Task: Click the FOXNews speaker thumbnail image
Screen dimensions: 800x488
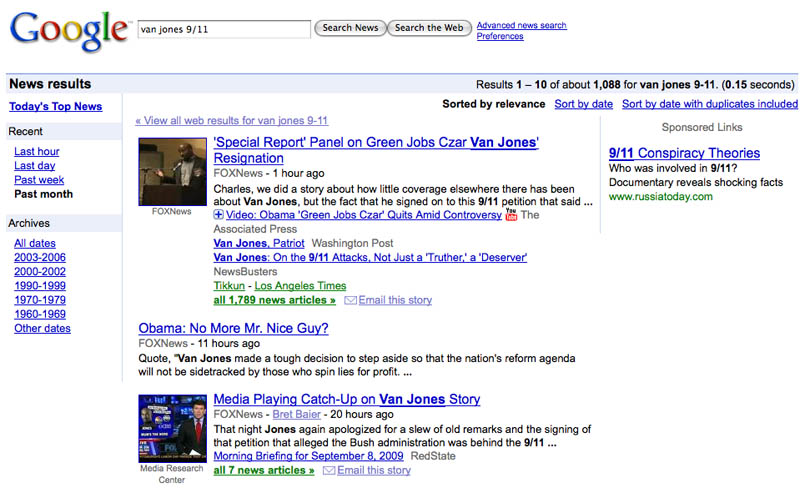Action: pyautogui.click(x=172, y=172)
